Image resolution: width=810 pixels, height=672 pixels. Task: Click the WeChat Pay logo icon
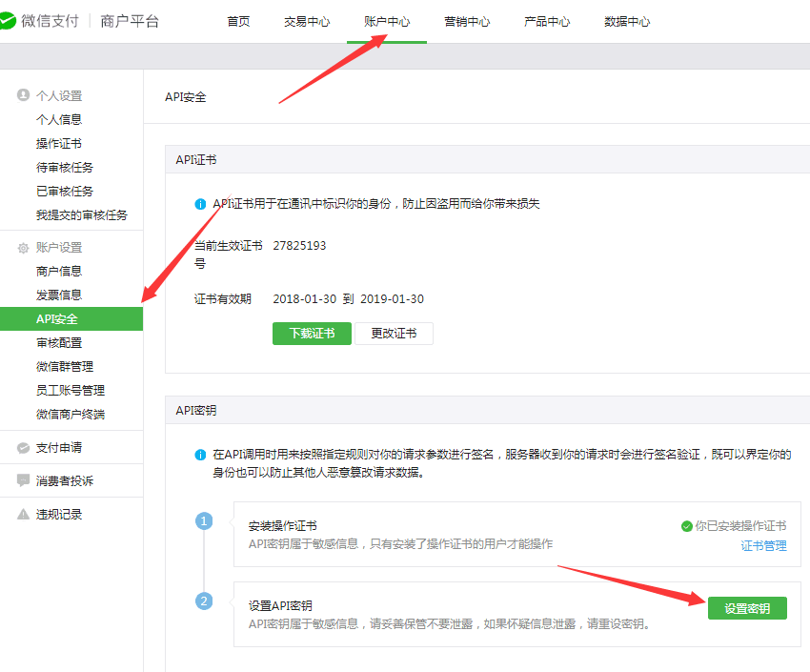point(9,21)
